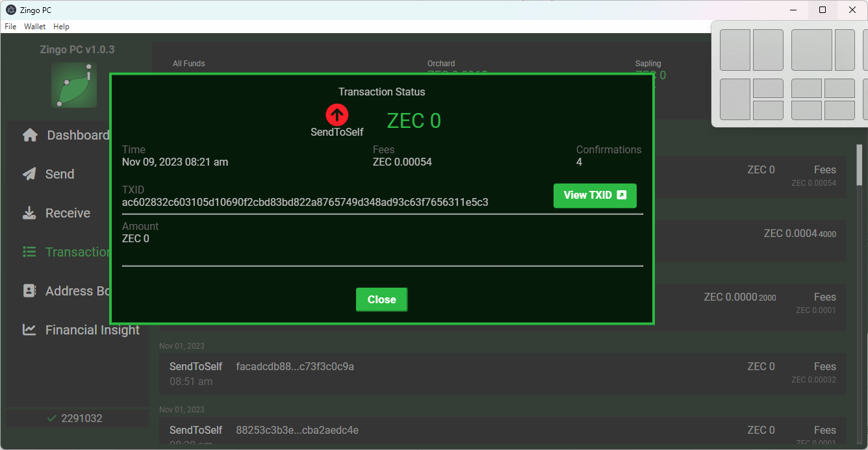Open the Wallet menu
The width and height of the screenshot is (868, 450).
pos(34,27)
